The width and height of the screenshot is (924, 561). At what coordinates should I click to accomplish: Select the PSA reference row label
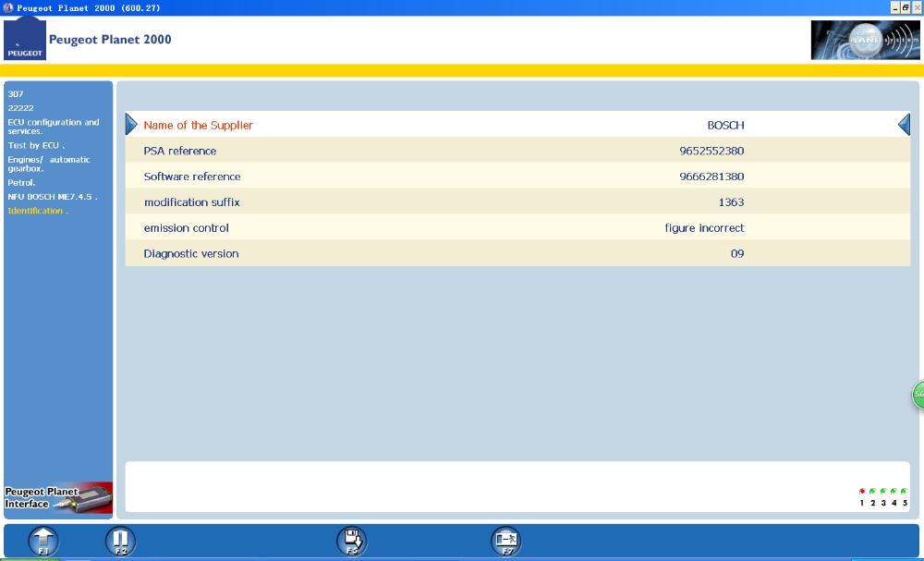coord(180,151)
